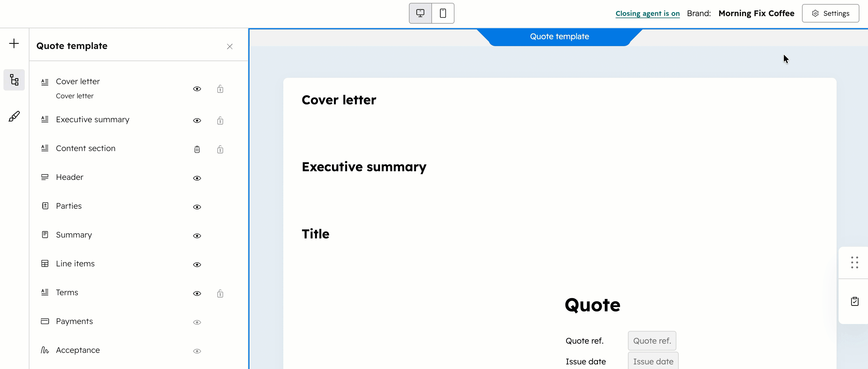Open the structure tree sidebar icon
868x369 pixels.
14,80
